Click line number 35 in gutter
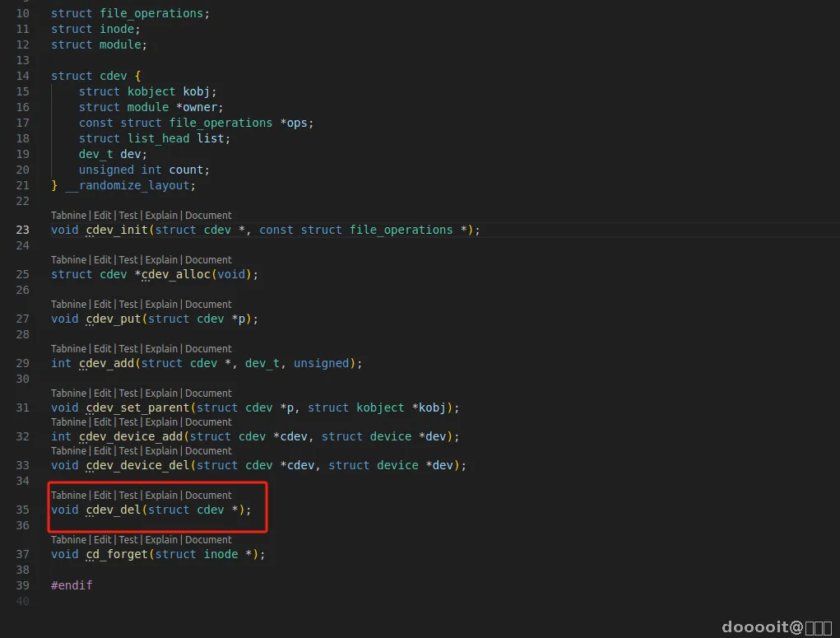The height and width of the screenshot is (638, 840). (x=22, y=510)
